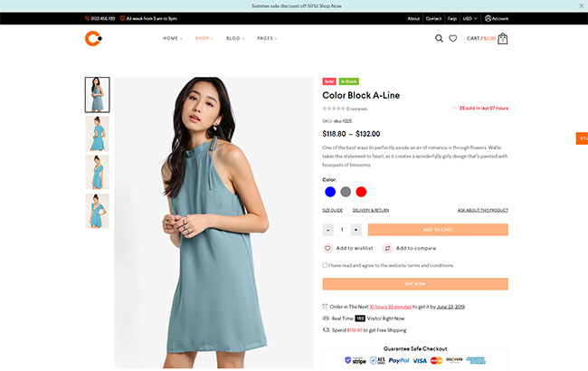The image size is (588, 371).
Task: Expand the Home menu dropdown
Action: (173, 38)
